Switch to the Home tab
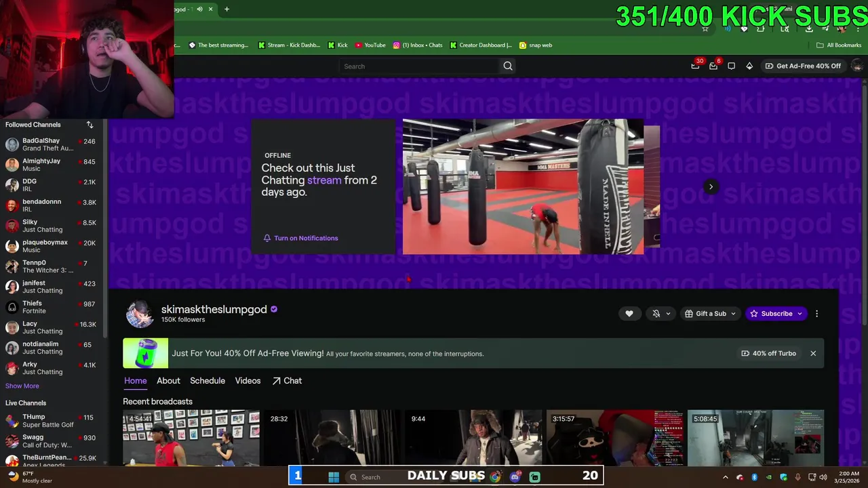Viewport: 868px width, 488px height. click(x=136, y=381)
